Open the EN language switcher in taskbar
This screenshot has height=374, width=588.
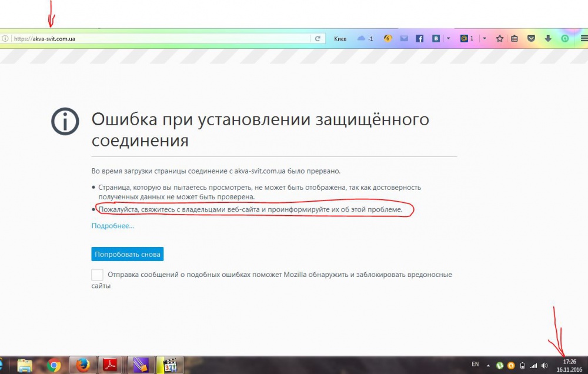click(475, 365)
